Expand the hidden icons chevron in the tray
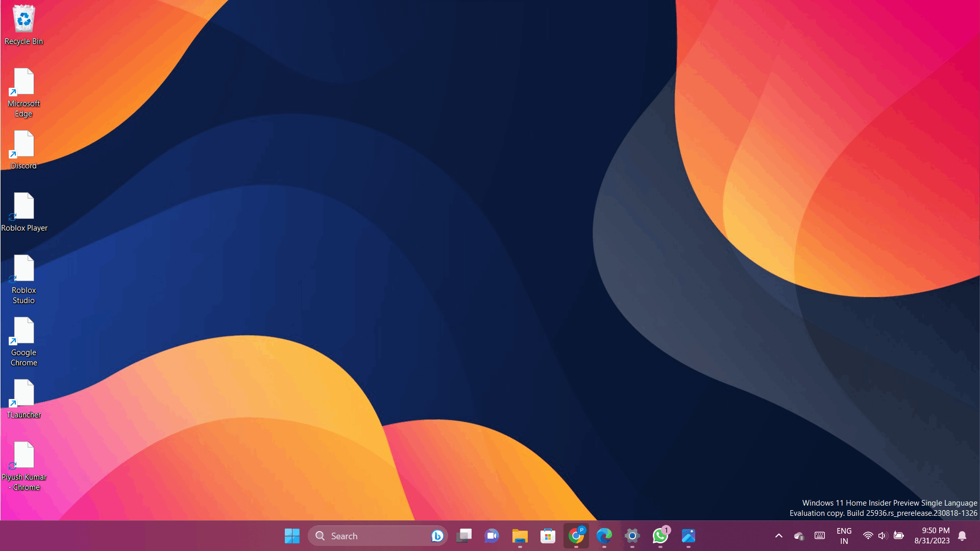980x551 pixels. coord(778,536)
